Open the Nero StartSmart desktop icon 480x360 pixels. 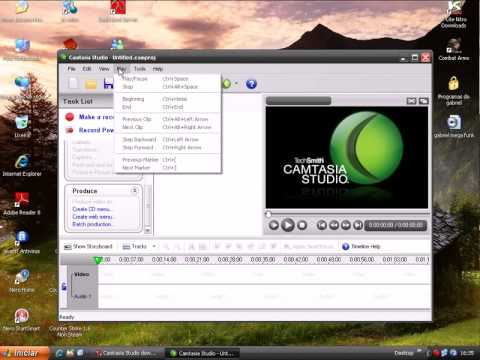coord(22,320)
